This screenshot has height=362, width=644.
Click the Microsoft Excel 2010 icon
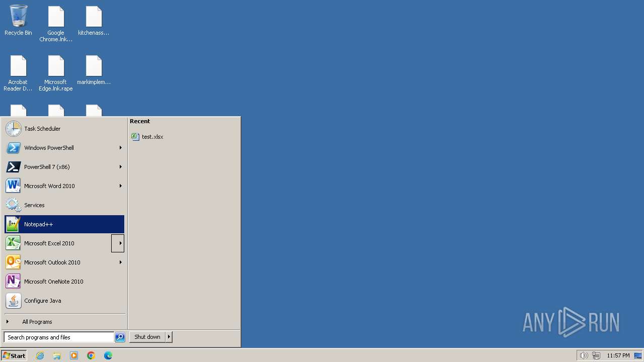click(13, 243)
